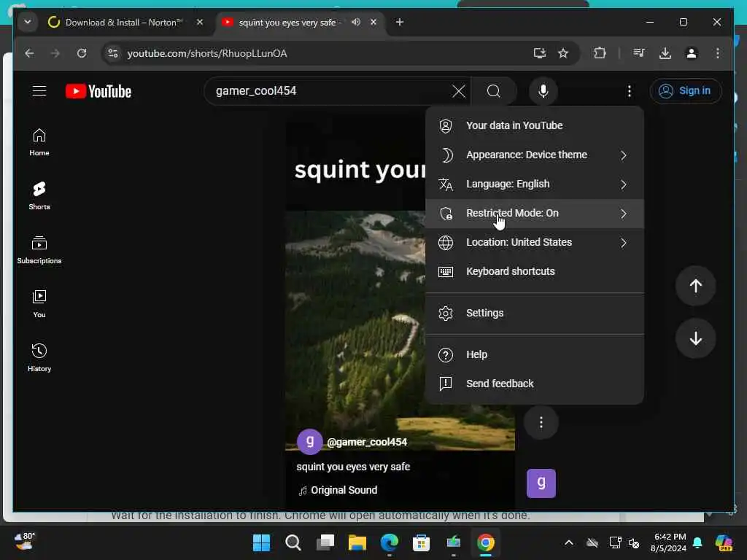Open Settings from the menu
Viewport: 747px width, 560px height.
coord(535,314)
